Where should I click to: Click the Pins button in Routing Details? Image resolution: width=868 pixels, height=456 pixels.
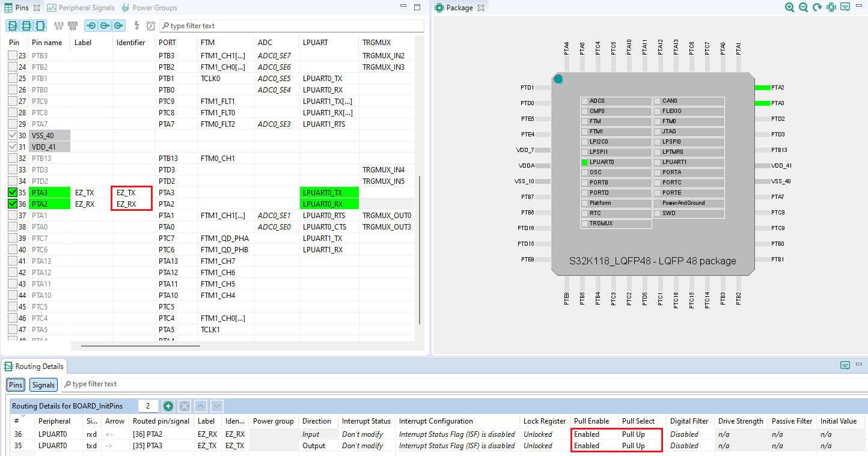click(16, 385)
